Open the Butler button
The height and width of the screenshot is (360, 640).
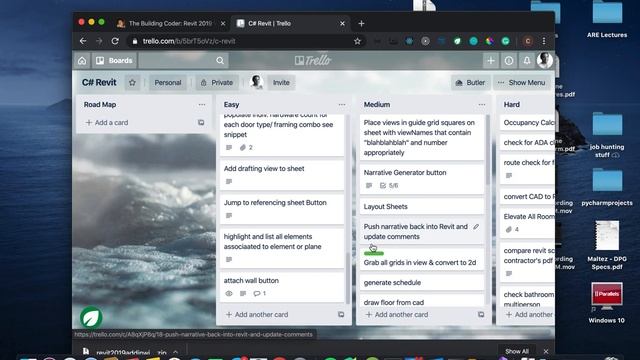(x=470, y=82)
